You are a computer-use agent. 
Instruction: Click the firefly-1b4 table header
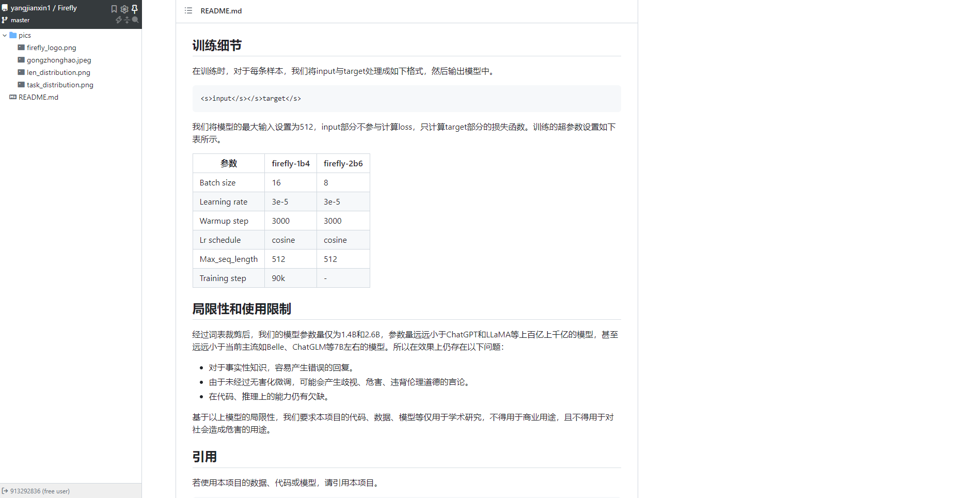tap(291, 163)
